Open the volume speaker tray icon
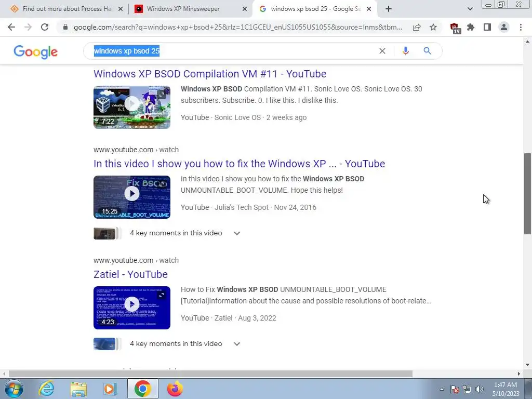This screenshot has width=532, height=399. click(x=480, y=389)
